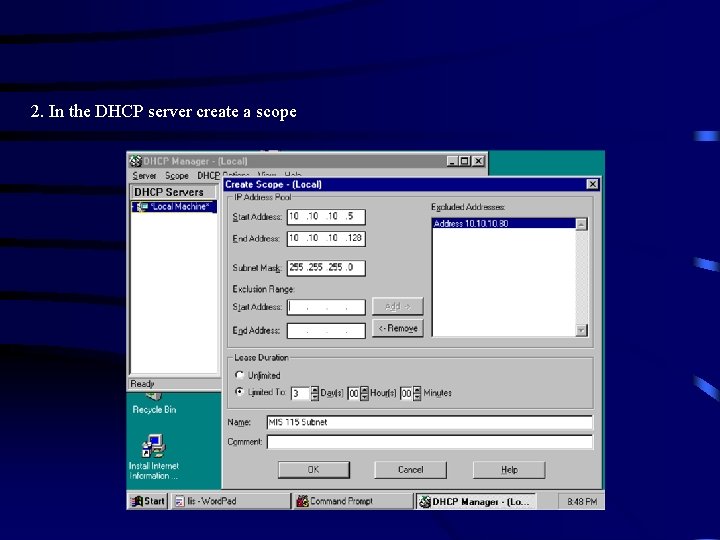Open Install Internet Information desktop icon
Viewport: 720px width, 540px height.
[154, 457]
